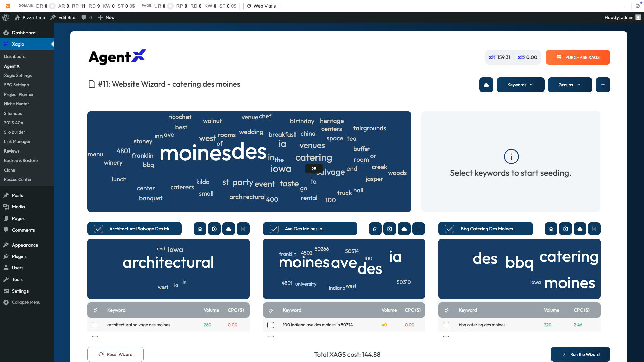Click New in admin bar
Image resolution: width=644 pixels, height=362 pixels.
tap(106, 17)
